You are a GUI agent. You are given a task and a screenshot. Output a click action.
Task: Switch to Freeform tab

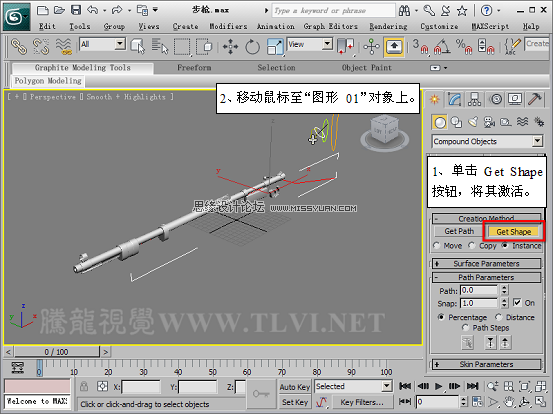point(194,68)
